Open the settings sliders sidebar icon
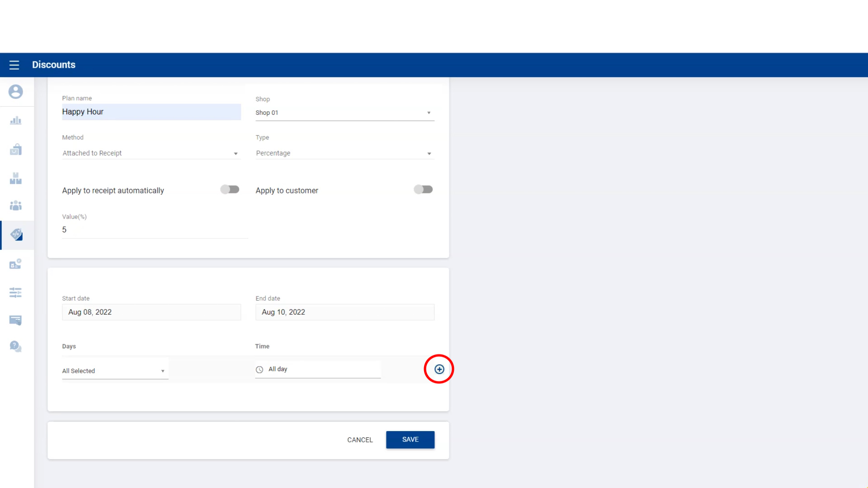868x488 pixels. click(x=16, y=292)
